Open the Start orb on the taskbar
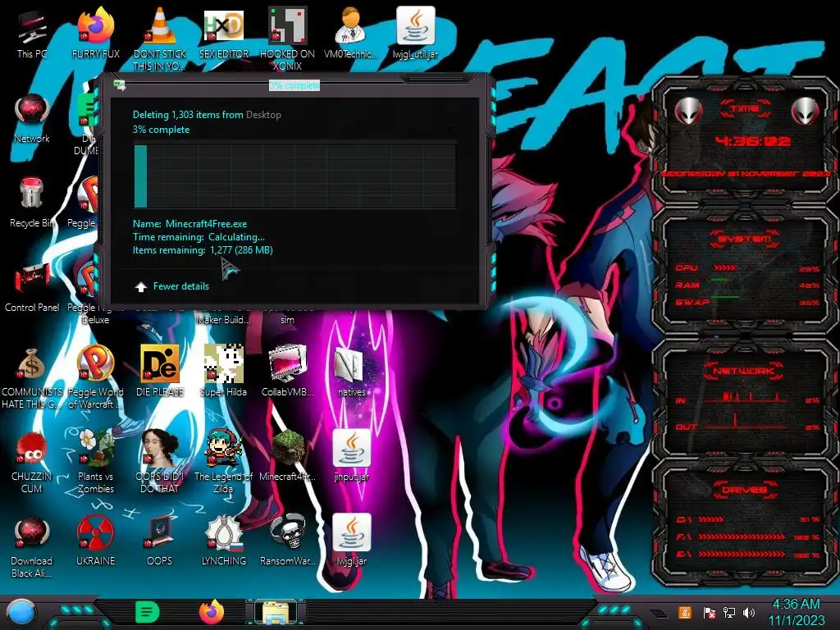 (21, 613)
